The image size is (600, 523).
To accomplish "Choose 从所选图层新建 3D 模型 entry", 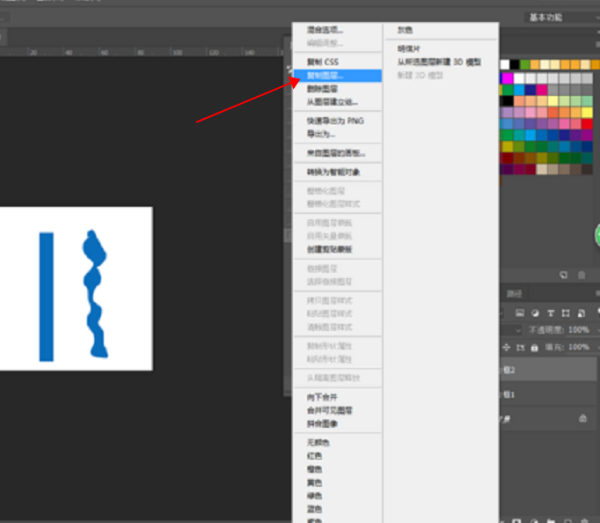I will [439, 62].
